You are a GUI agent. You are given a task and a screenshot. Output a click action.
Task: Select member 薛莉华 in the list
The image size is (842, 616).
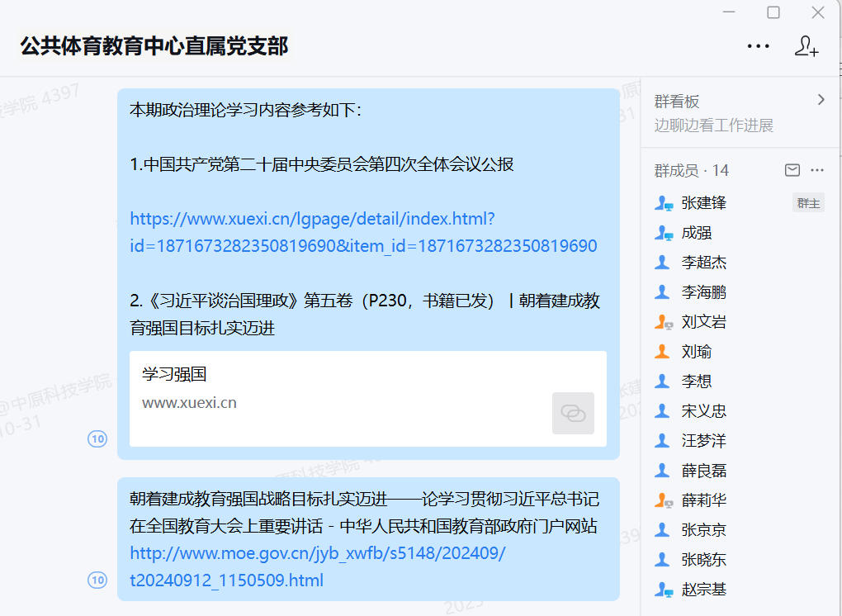(x=703, y=500)
